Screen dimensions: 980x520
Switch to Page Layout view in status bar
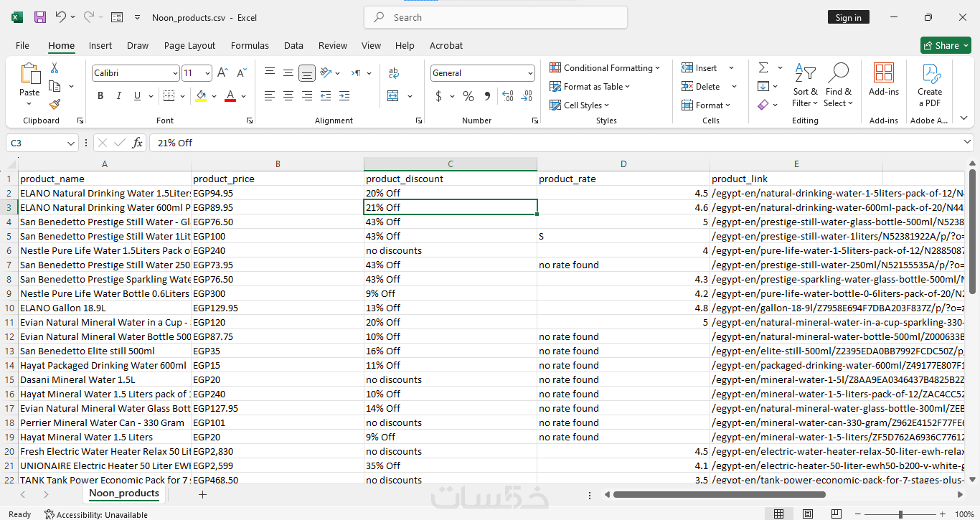(808, 514)
